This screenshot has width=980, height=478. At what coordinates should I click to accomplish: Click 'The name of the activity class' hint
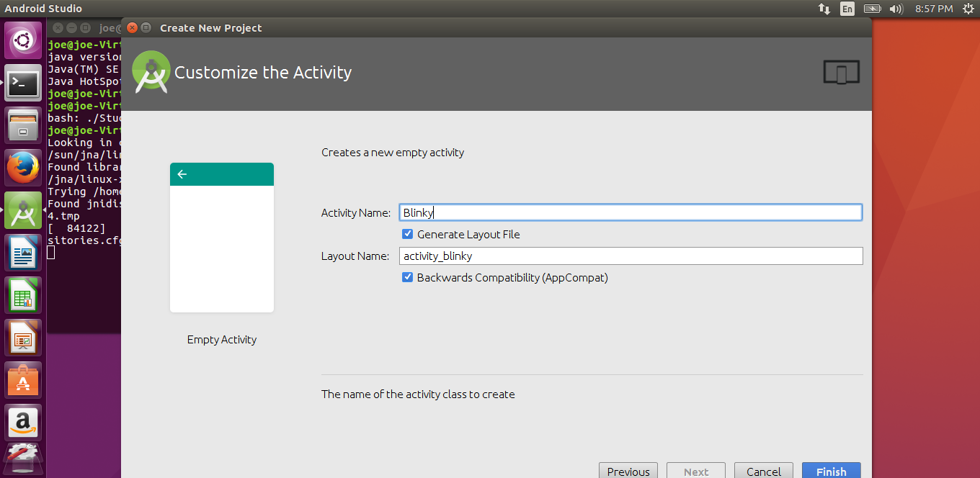tap(418, 394)
